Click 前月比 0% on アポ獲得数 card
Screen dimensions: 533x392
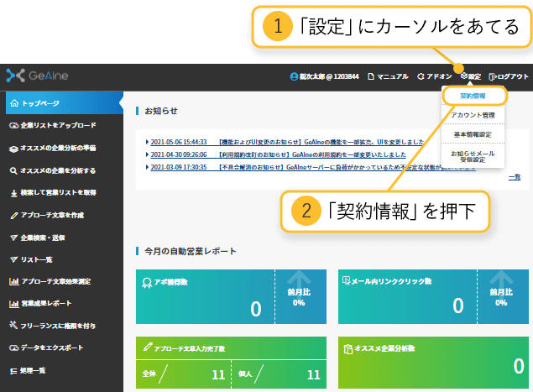[x=299, y=297]
